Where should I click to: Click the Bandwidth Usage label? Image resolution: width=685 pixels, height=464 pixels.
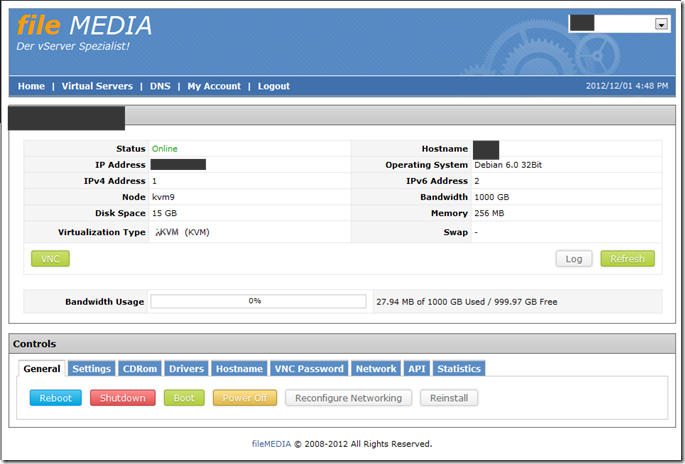(104, 302)
